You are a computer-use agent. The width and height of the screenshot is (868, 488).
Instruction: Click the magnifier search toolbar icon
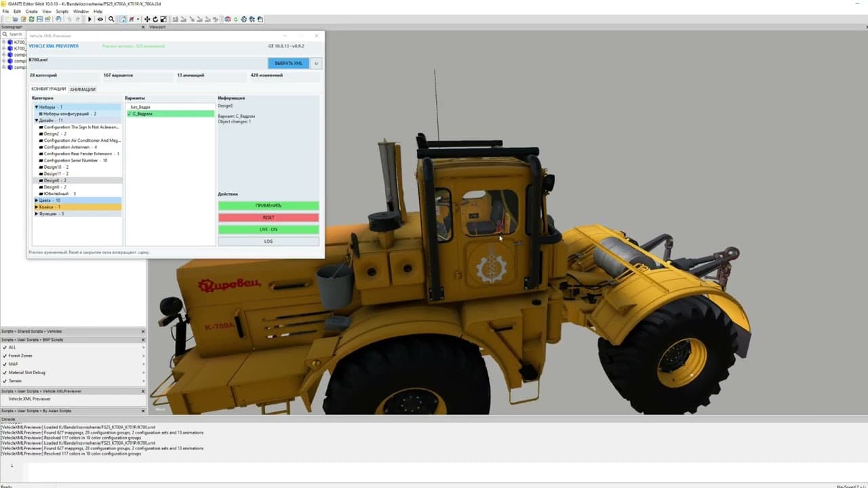click(x=112, y=19)
